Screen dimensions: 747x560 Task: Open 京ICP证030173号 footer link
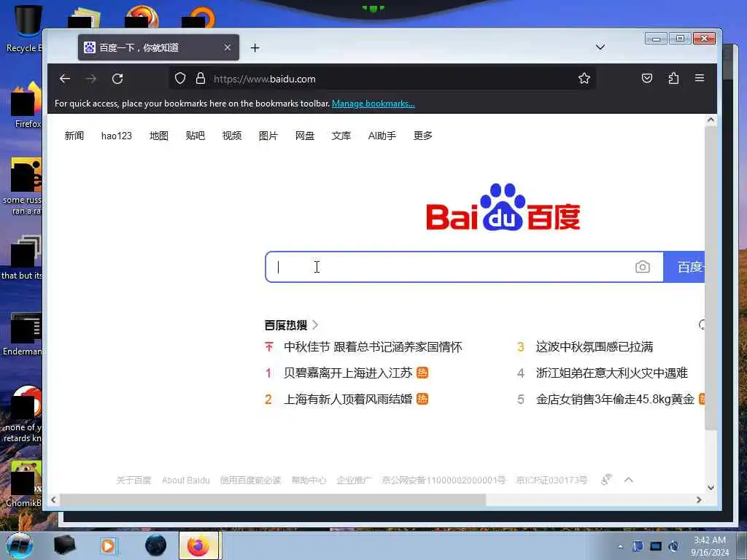tap(551, 480)
